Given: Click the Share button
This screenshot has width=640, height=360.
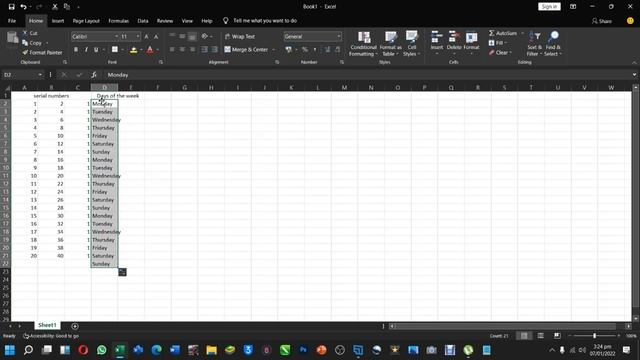Looking at the screenshot, I should tap(602, 21).
